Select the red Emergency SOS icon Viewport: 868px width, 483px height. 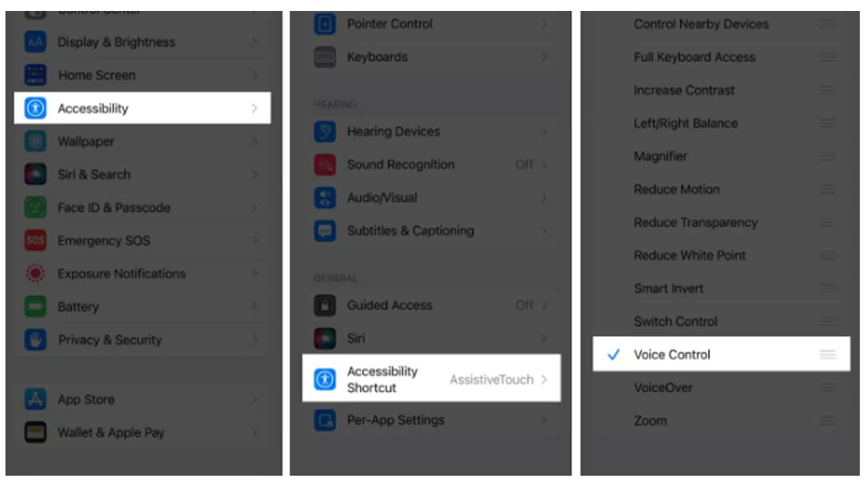pyautogui.click(x=36, y=240)
